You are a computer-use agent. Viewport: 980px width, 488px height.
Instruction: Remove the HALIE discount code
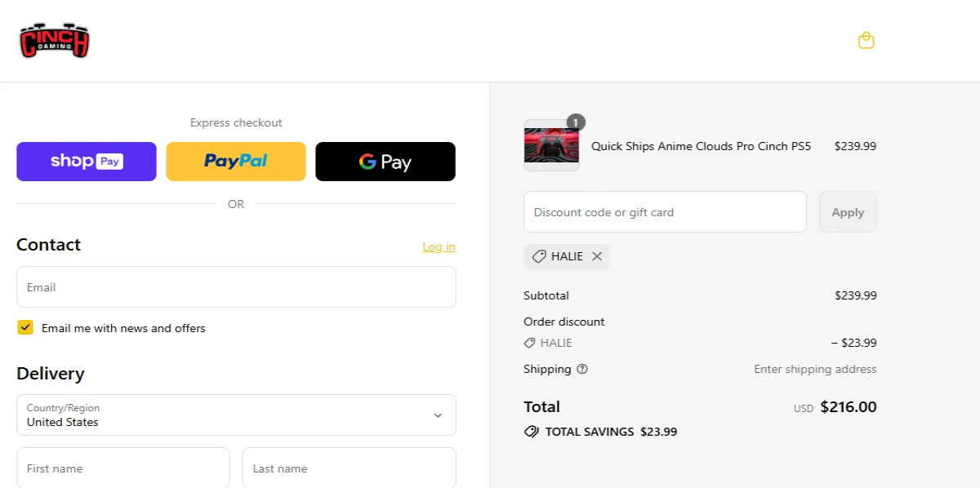pos(597,256)
